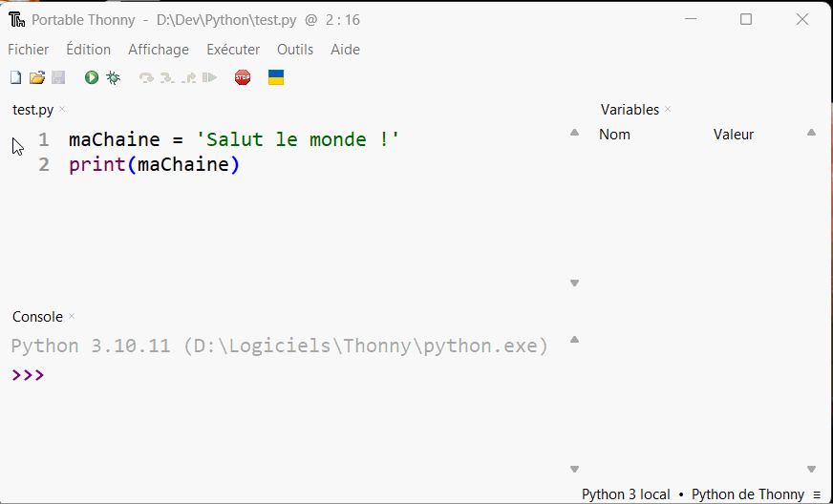The image size is (833, 504).
Task: Open the Outils menu
Action: [x=295, y=50]
